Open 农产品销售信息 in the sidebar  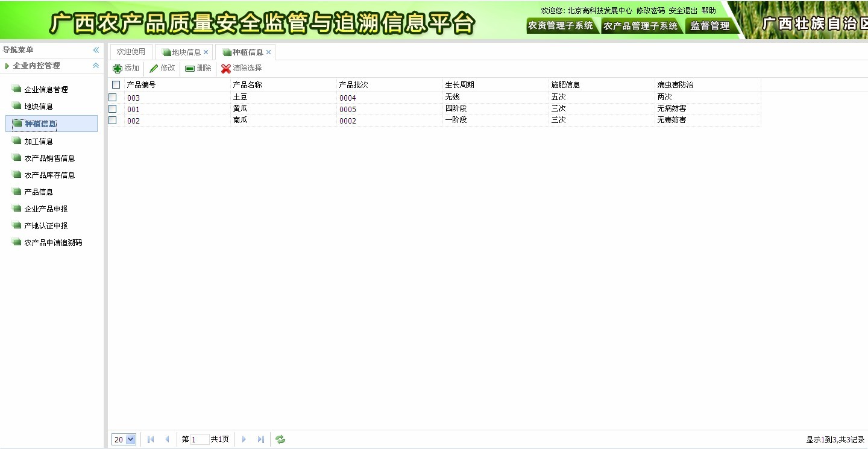(49, 159)
